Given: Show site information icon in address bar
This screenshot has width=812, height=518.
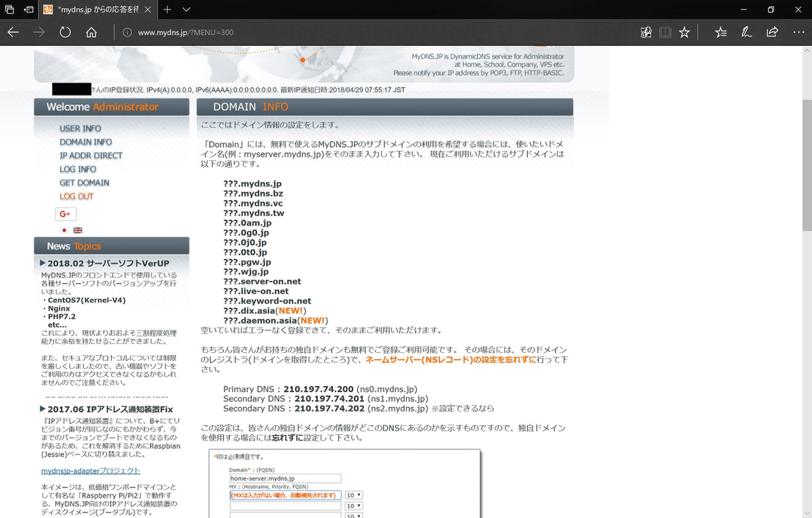Looking at the screenshot, I should [127, 33].
